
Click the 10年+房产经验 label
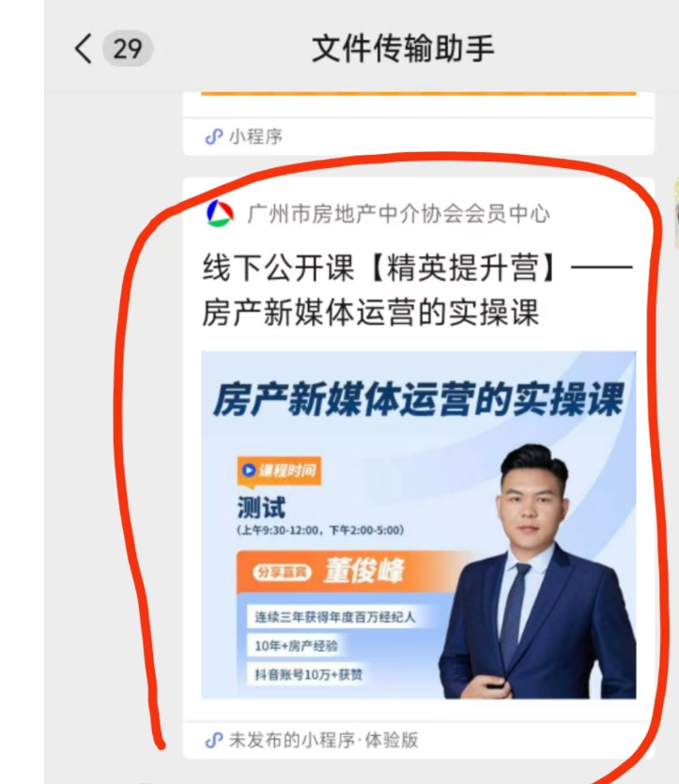(296, 646)
